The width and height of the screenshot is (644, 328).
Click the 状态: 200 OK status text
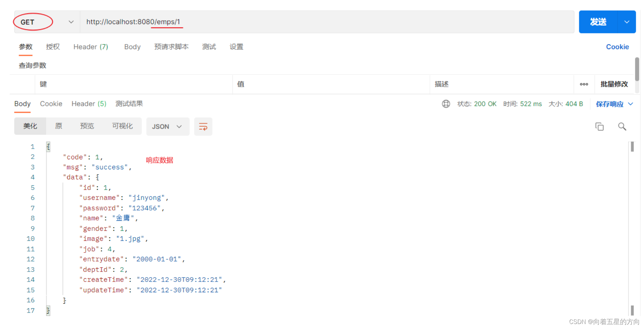(477, 104)
